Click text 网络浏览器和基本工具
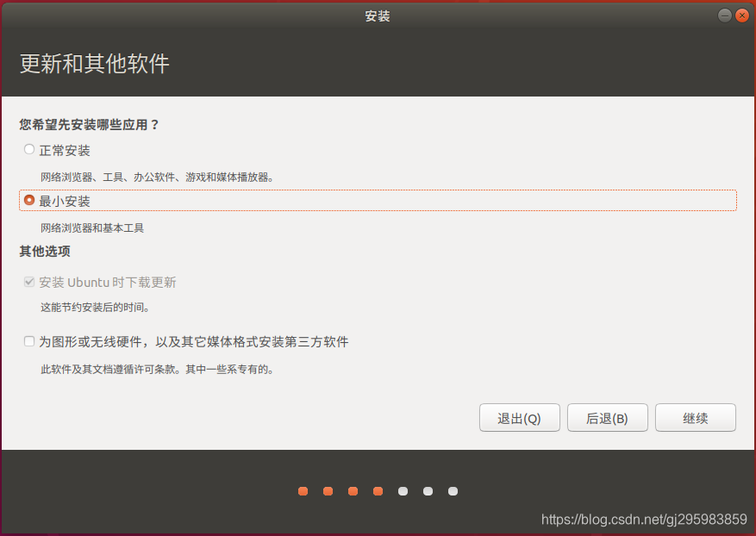Image resolution: width=756 pixels, height=536 pixels. pos(92,228)
